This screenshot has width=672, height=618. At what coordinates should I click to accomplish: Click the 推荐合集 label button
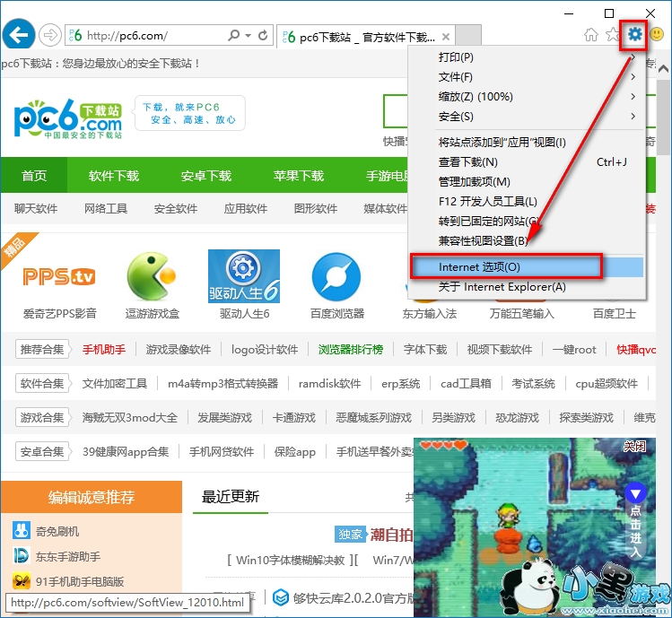[42, 349]
